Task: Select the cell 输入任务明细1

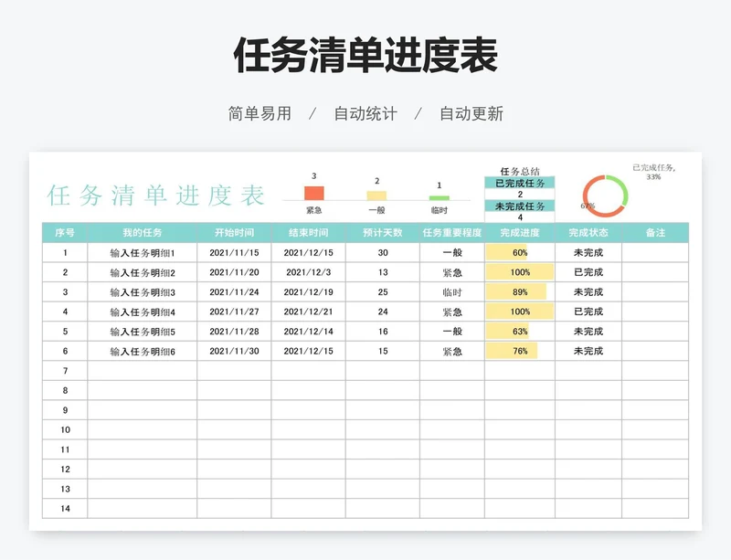Action: (143, 253)
